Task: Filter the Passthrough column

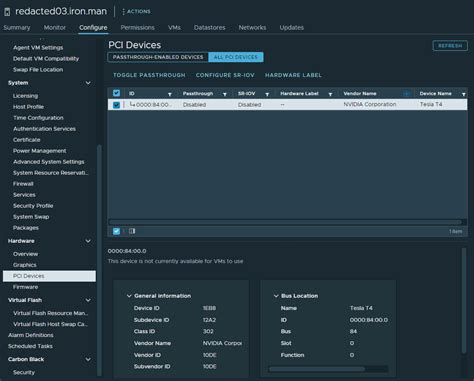Action: click(225, 94)
